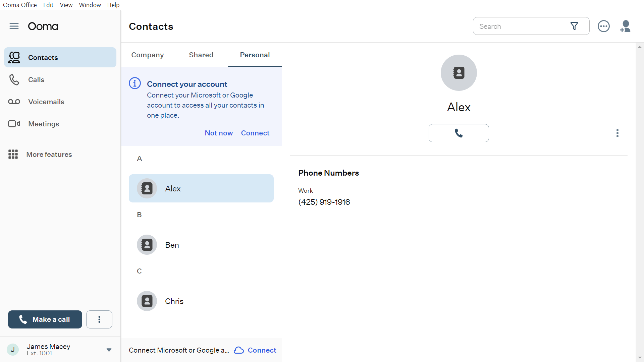Switch to the Company tab
This screenshot has width=644, height=362.
(148, 55)
